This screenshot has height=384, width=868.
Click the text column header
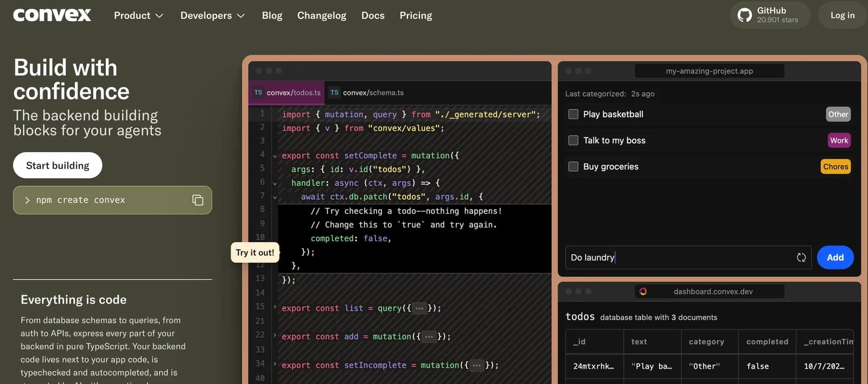tap(653, 342)
